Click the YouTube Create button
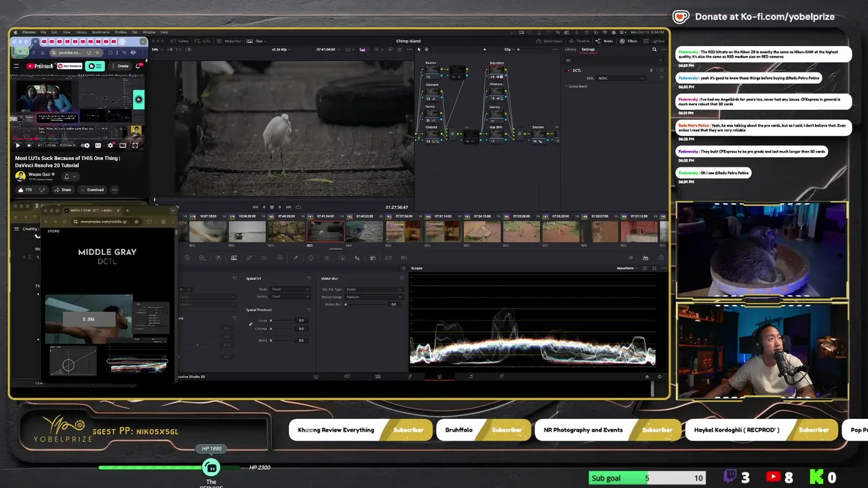Image resolution: width=868 pixels, height=488 pixels. click(120, 66)
